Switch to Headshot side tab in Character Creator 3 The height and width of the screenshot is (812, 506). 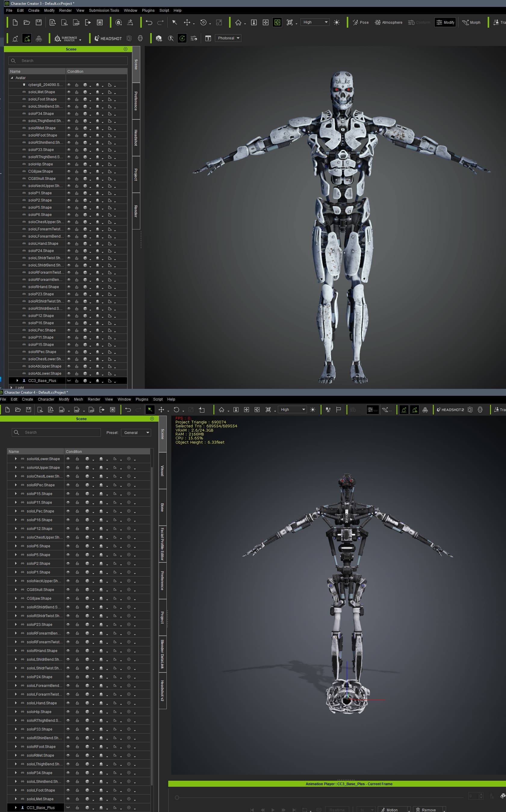136,137
